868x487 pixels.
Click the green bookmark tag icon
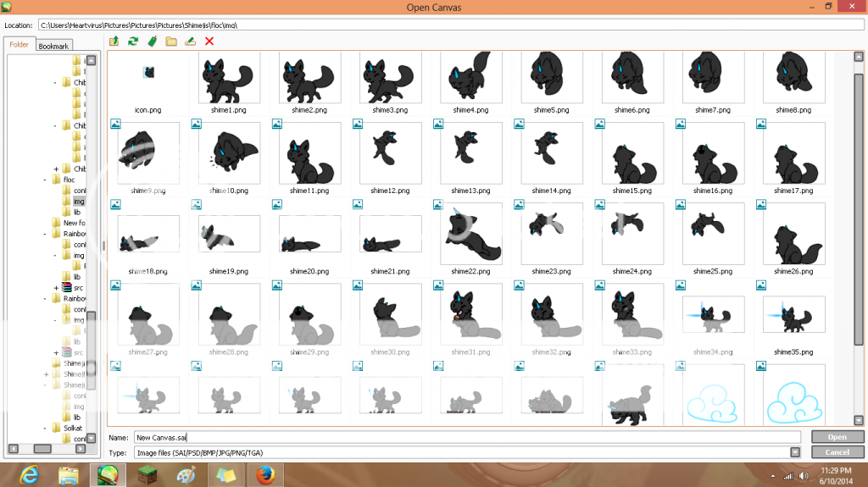tap(152, 41)
